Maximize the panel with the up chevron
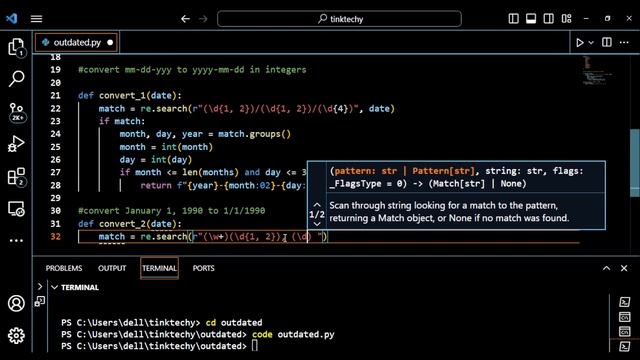The width and height of the screenshot is (640, 360). (x=607, y=268)
